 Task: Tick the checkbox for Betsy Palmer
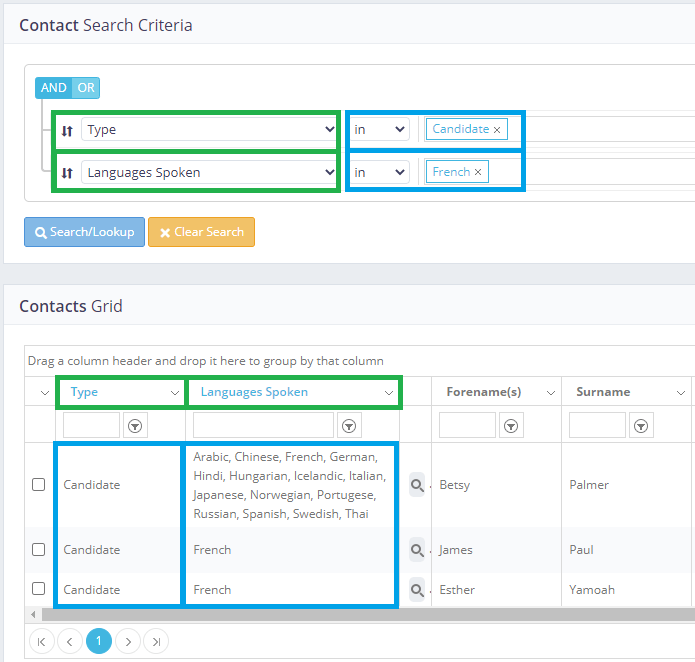tap(39, 485)
